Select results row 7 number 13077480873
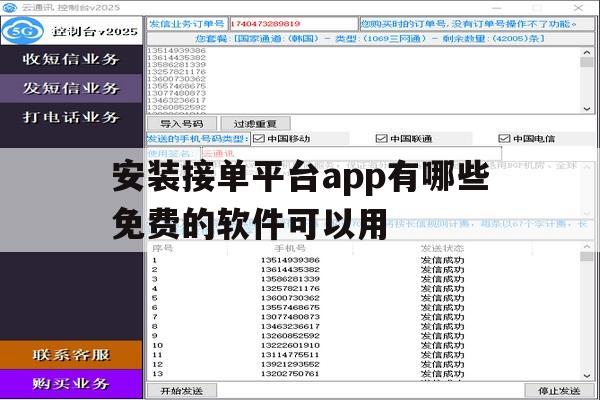 pos(290,317)
